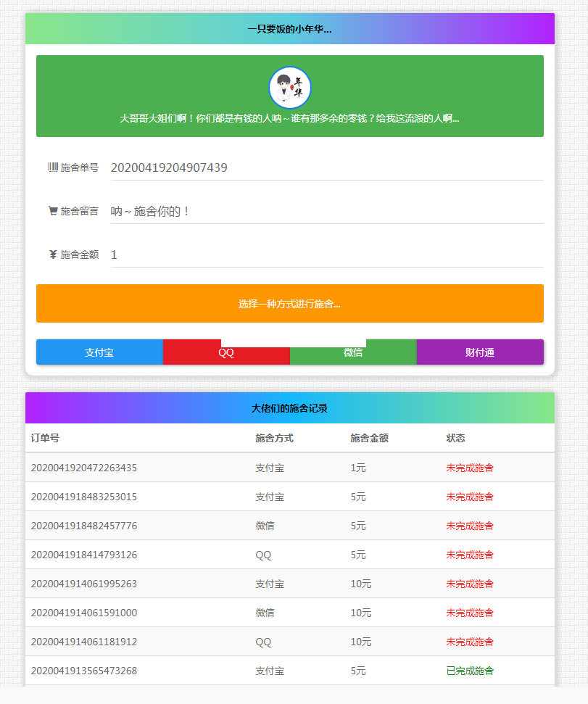Click the ¥ icon beside 施舍金额
This screenshot has height=704, width=588.
click(x=51, y=254)
